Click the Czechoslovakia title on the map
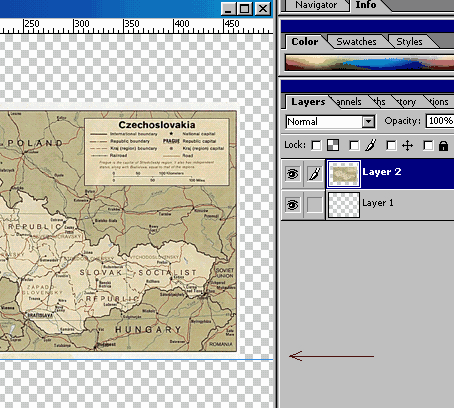Viewport: 454px width, 408px height. pos(157,125)
